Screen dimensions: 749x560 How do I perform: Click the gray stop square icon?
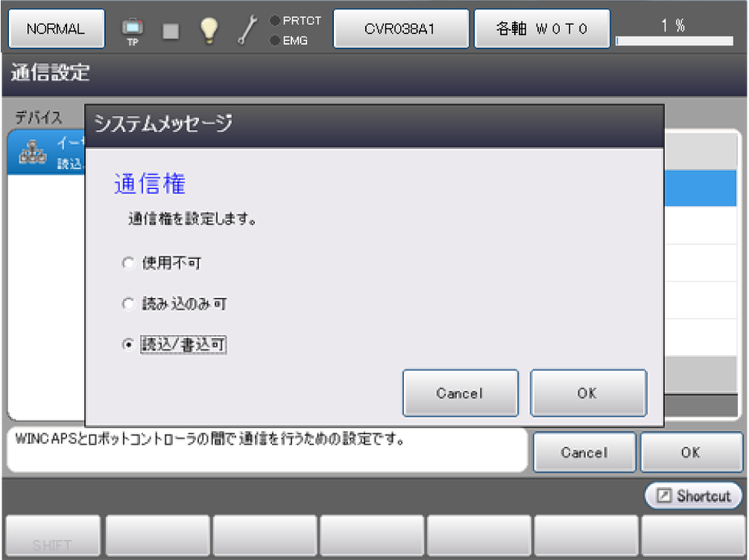[171, 30]
